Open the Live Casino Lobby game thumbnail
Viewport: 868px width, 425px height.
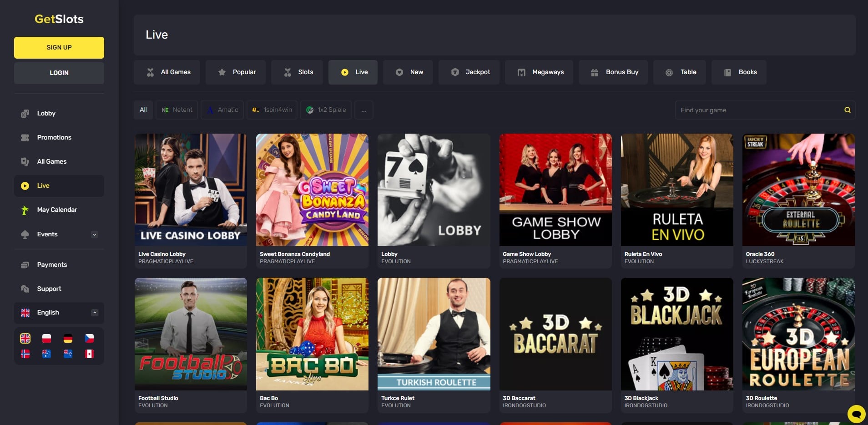pos(191,190)
